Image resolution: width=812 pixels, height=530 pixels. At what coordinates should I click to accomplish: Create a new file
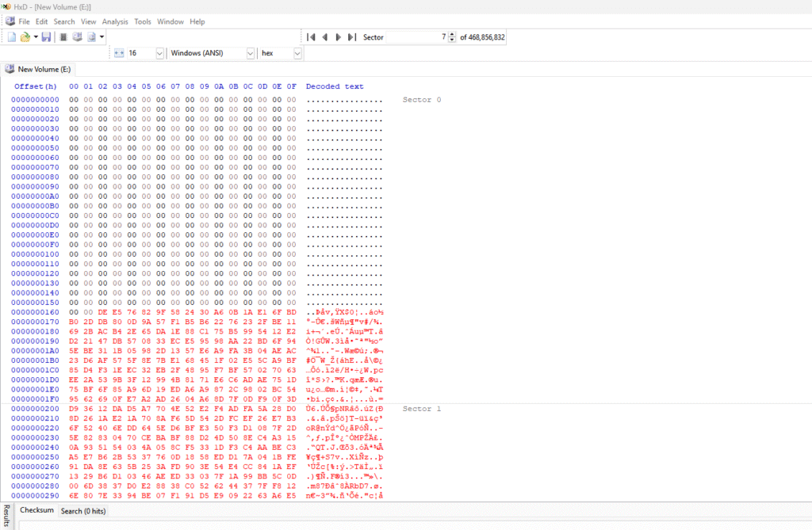click(x=12, y=36)
